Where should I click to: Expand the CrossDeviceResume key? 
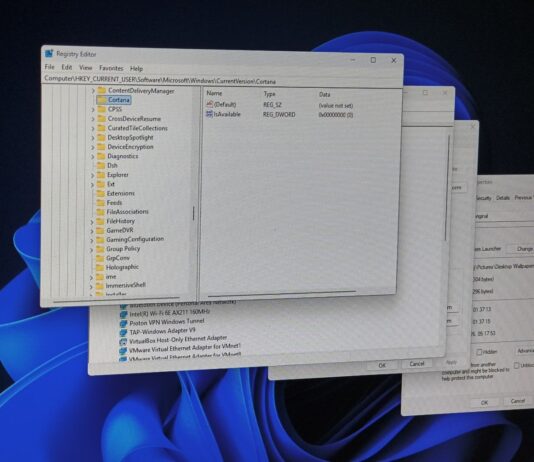point(93,119)
